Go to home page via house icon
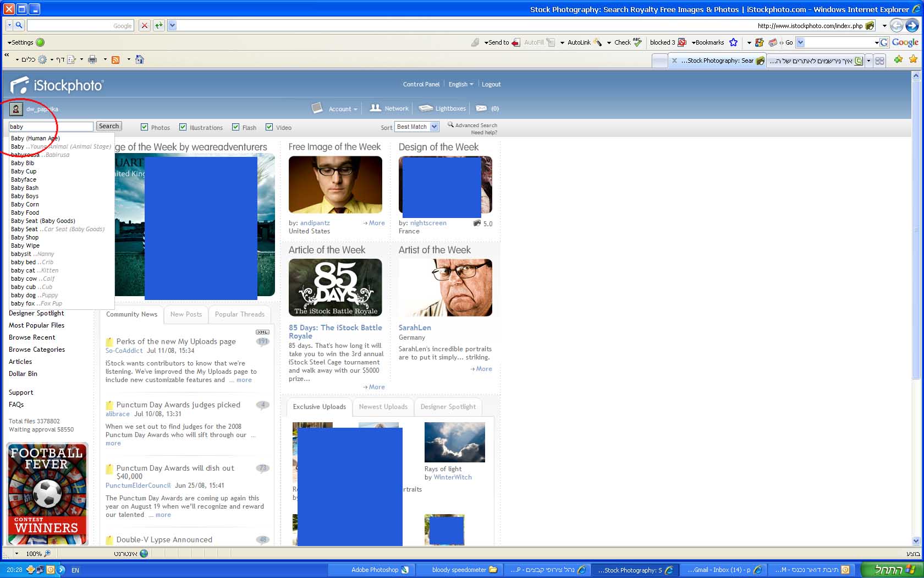The width and height of the screenshot is (924, 578). [x=140, y=59]
